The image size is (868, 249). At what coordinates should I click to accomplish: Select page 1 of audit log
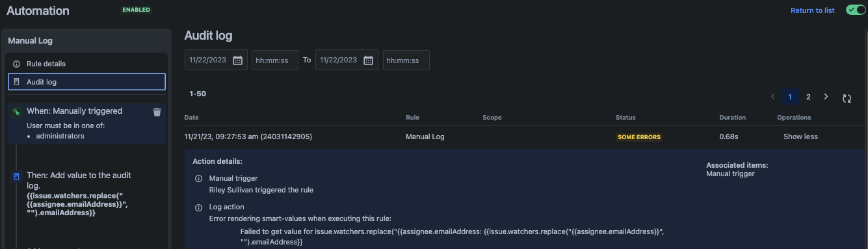coord(790,97)
